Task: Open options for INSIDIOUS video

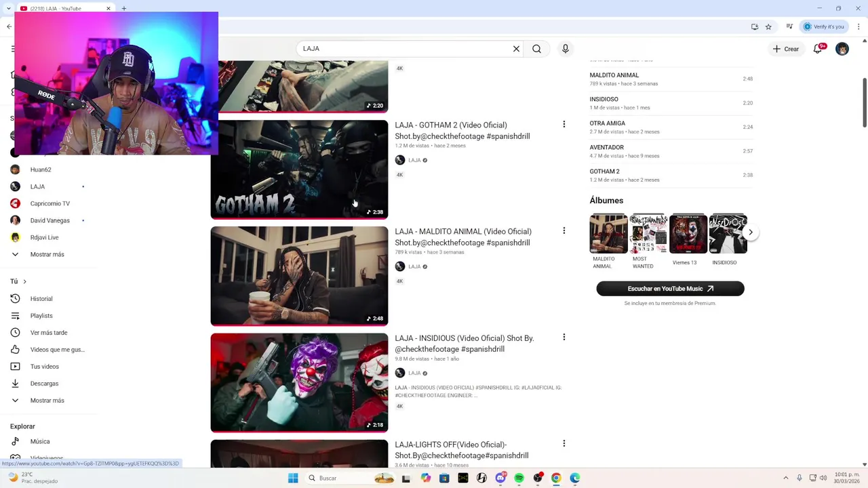Action: 564,337
